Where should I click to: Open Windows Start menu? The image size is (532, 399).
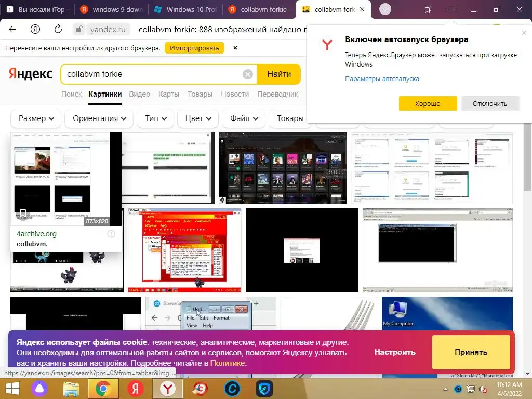point(12,389)
